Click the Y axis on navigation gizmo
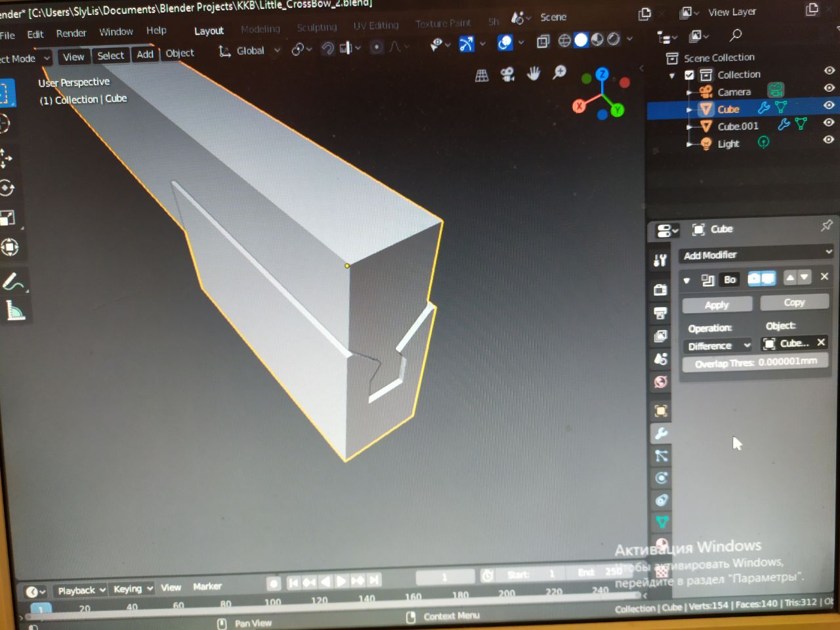The image size is (840, 630). pos(618,110)
